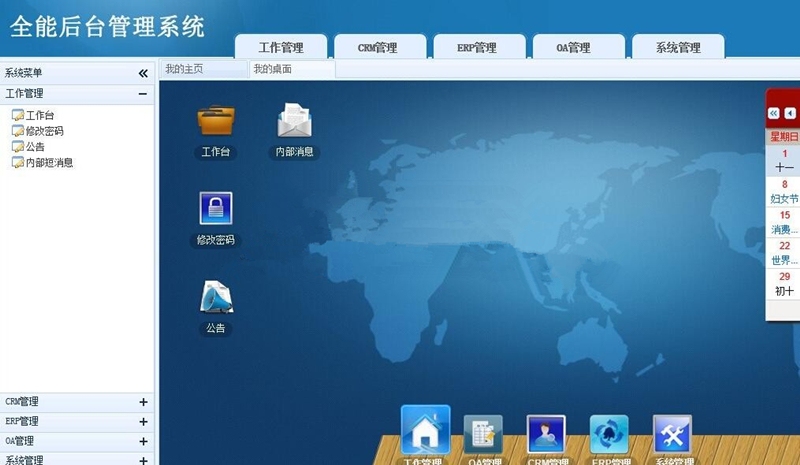Expand the 系统管理 sidebar section
Viewport: 800px width, 465px height.
(x=143, y=460)
